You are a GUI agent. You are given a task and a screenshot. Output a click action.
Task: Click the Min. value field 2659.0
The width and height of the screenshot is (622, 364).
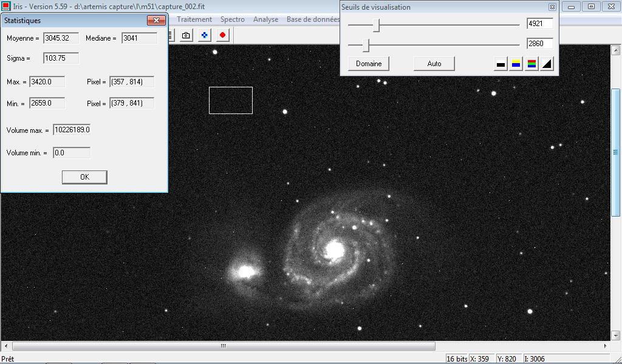click(x=47, y=103)
